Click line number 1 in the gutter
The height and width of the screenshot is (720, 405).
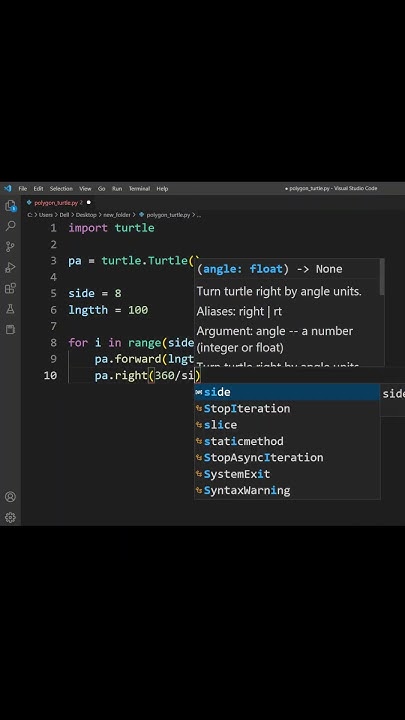pyautogui.click(x=53, y=228)
